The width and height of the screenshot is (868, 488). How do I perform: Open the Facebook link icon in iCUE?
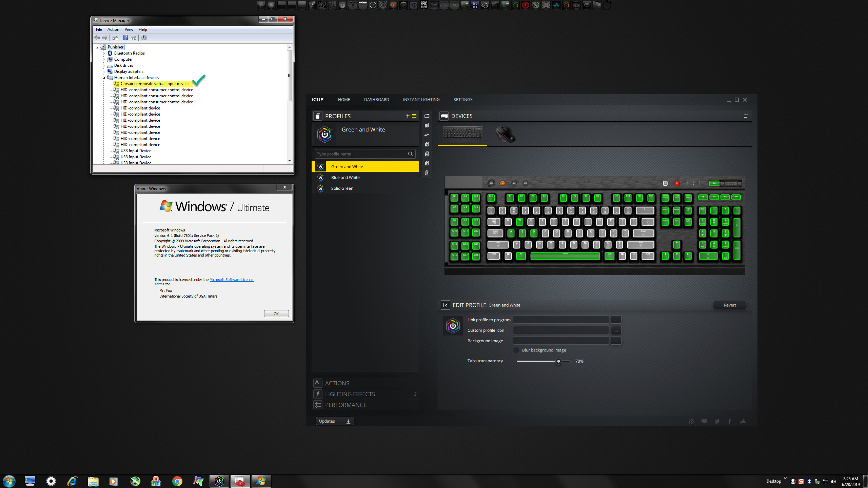coord(730,421)
